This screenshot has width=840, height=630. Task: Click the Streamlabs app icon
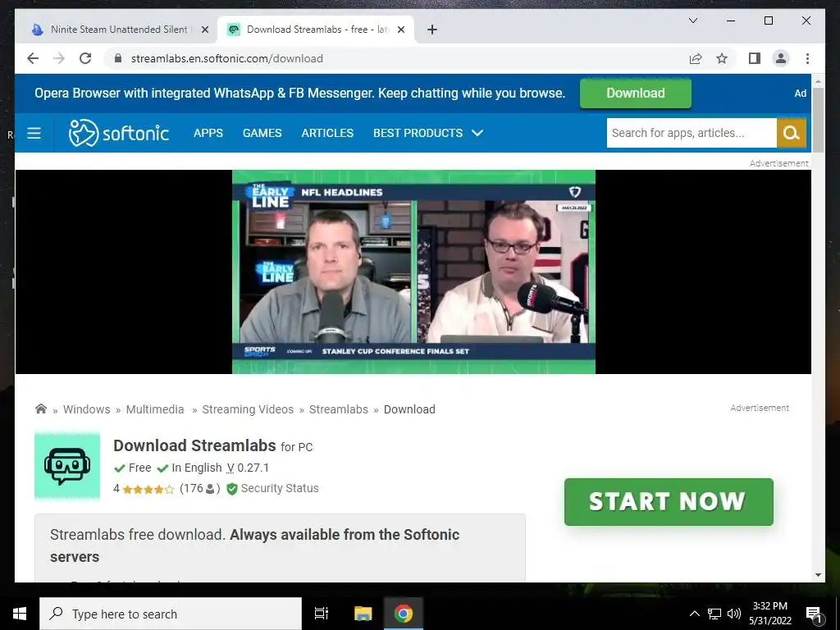[67, 466]
